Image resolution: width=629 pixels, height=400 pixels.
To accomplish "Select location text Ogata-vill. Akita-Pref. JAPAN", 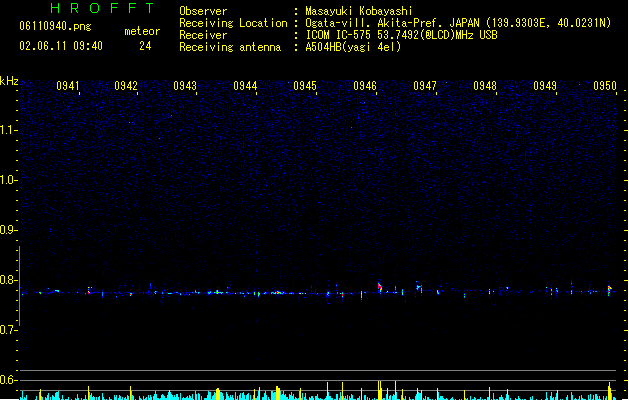I will 392,23.
